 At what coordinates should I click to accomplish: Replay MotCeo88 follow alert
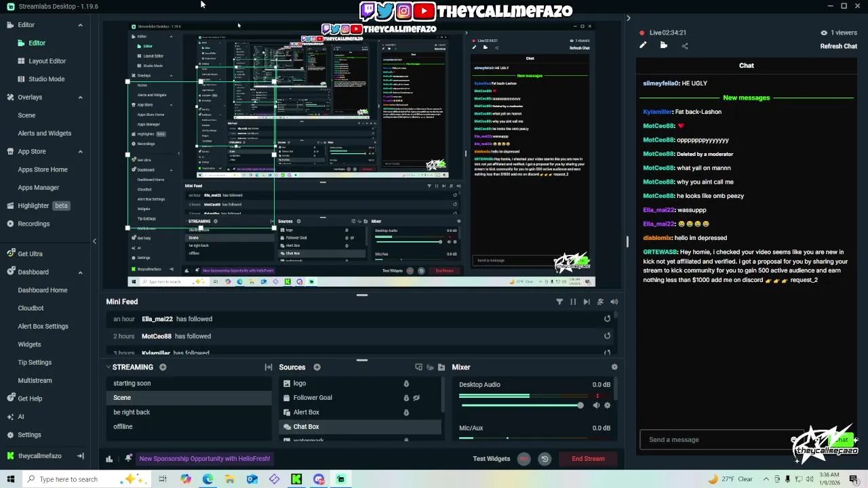pos(607,336)
